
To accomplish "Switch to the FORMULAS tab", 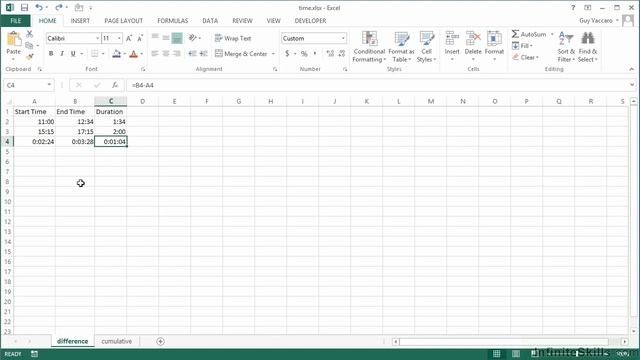I will (x=173, y=20).
